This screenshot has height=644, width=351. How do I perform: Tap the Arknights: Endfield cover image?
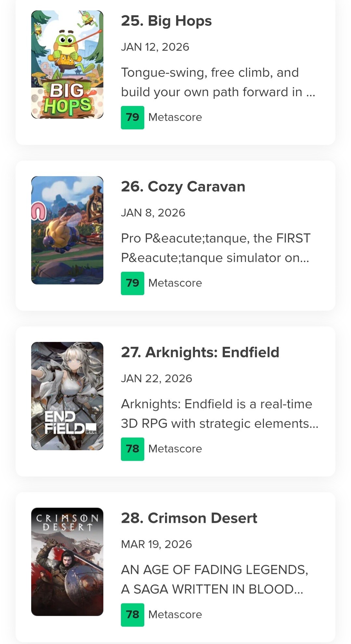(x=67, y=396)
